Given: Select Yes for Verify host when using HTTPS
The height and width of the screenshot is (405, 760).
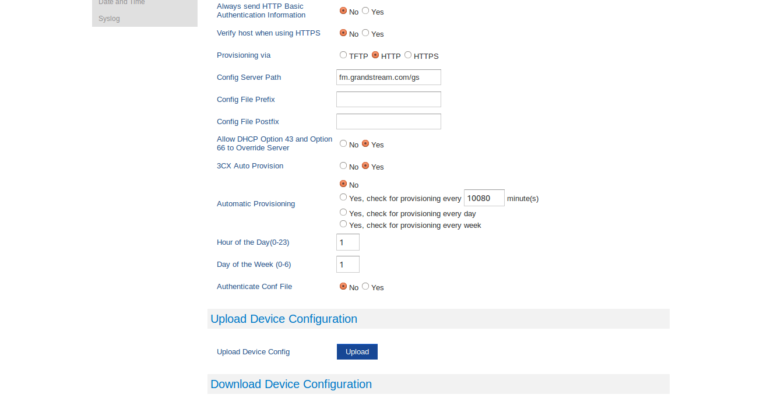Looking at the screenshot, I should pyautogui.click(x=366, y=33).
